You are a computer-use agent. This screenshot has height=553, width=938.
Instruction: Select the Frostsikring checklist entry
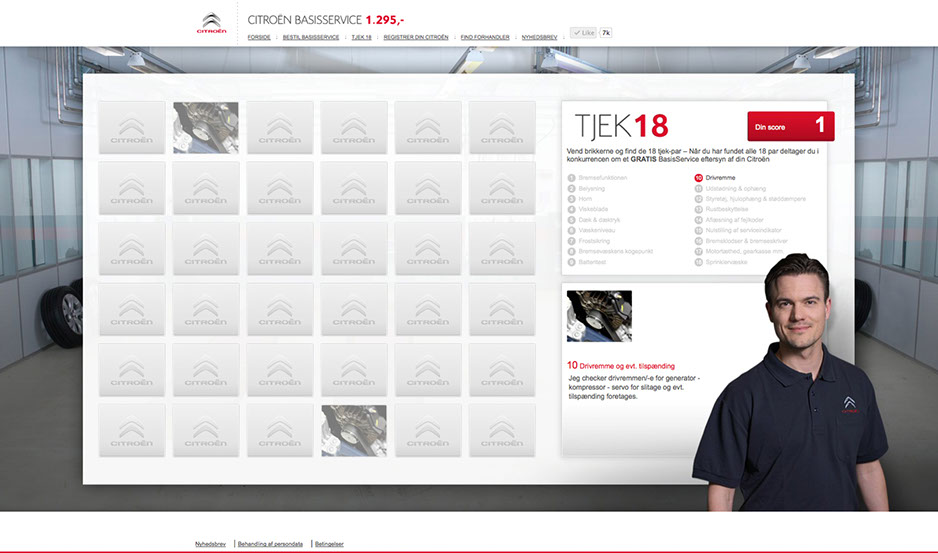[589, 241]
